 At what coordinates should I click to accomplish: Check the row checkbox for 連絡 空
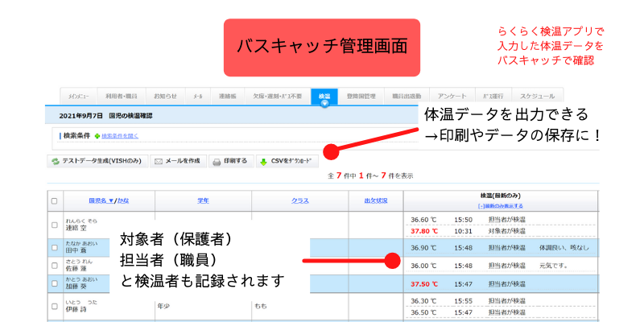click(55, 225)
